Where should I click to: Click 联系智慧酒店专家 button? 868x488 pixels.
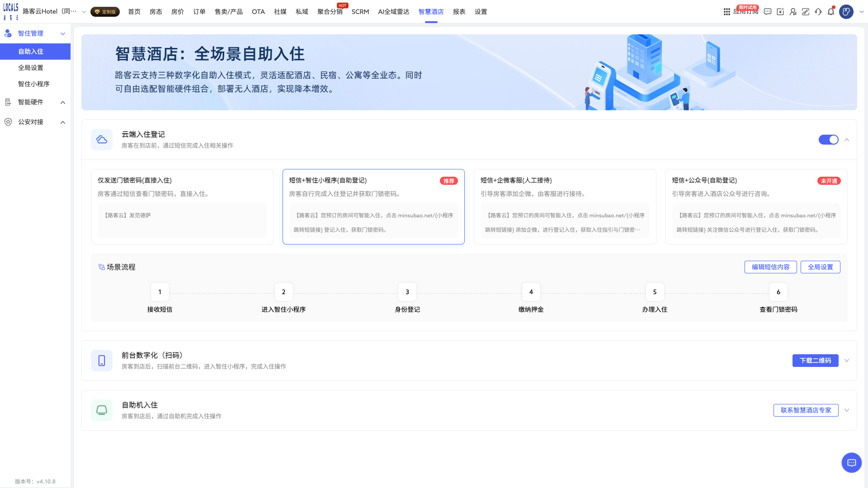point(806,410)
